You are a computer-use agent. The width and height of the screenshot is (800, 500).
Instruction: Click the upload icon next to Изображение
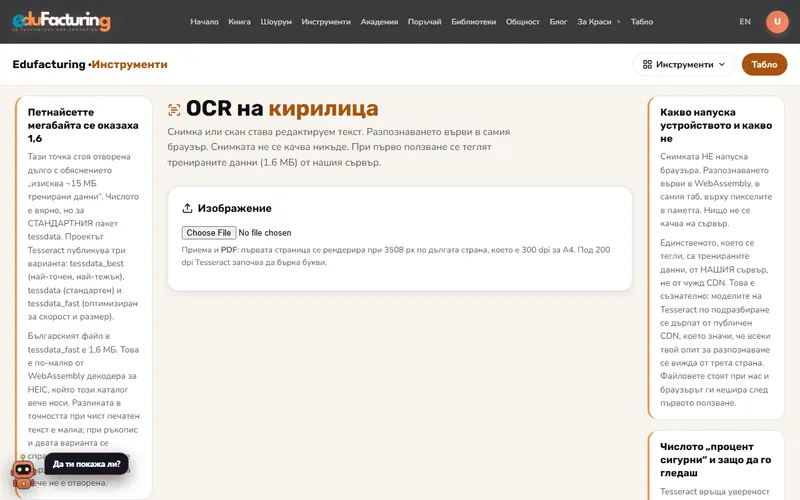[x=187, y=208]
